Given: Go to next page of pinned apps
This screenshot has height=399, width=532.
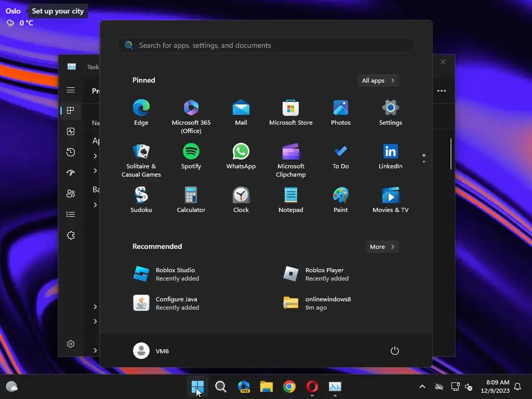Looking at the screenshot, I should pos(424,162).
